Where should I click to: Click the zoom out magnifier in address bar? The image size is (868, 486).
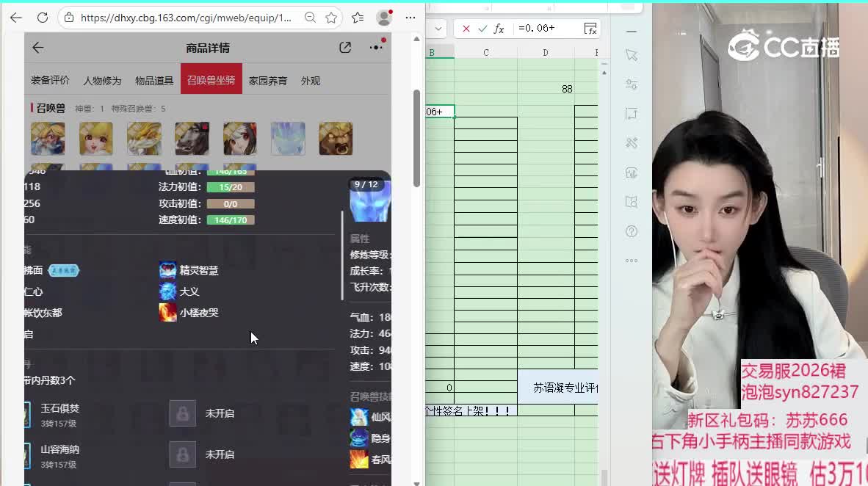(x=311, y=18)
